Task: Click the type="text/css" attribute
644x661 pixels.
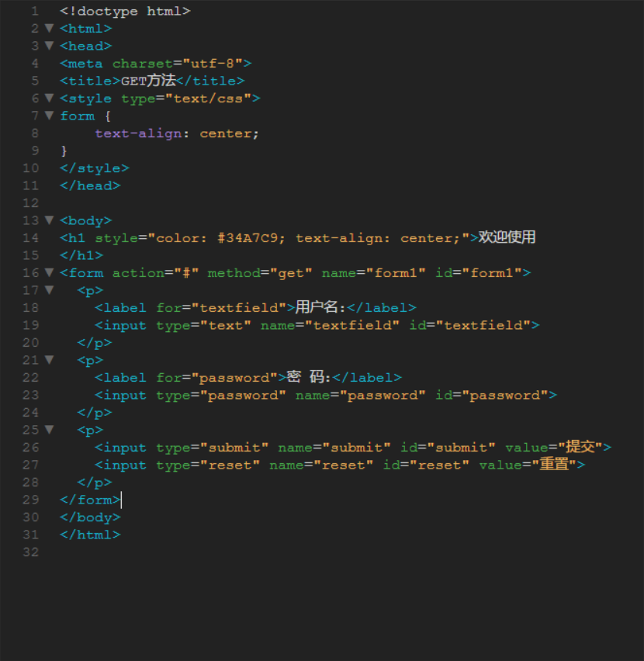Action: (186, 99)
